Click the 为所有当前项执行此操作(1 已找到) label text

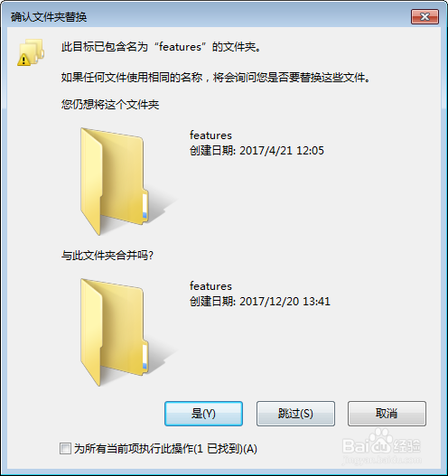click(x=165, y=449)
